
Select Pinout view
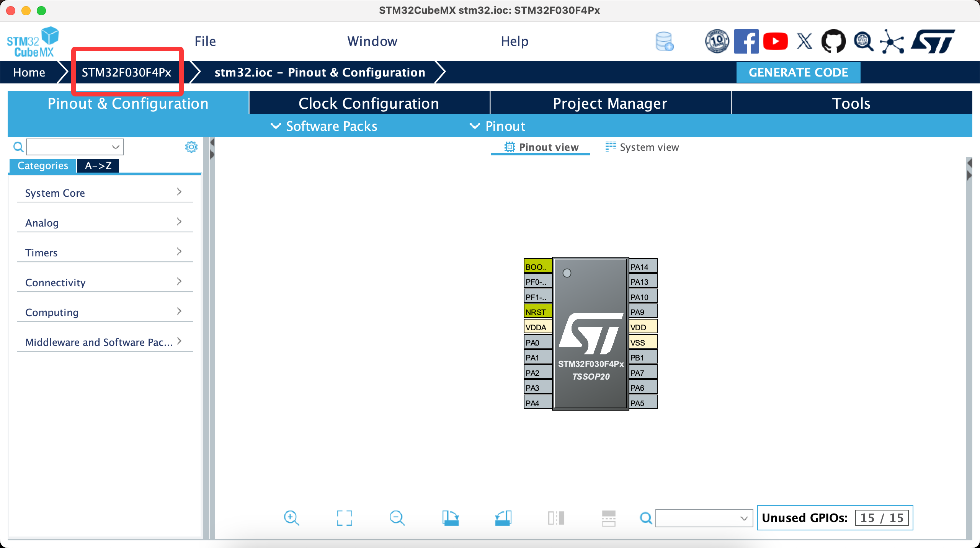541,147
